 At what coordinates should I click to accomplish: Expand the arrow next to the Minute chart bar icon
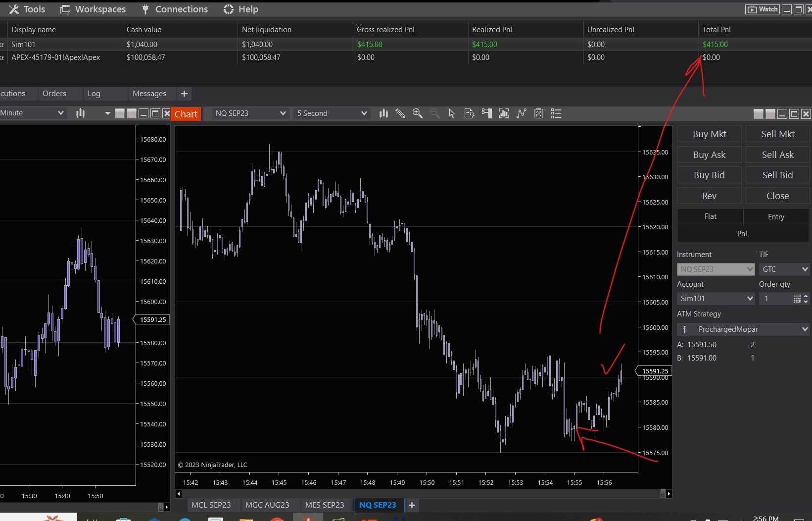[107, 113]
